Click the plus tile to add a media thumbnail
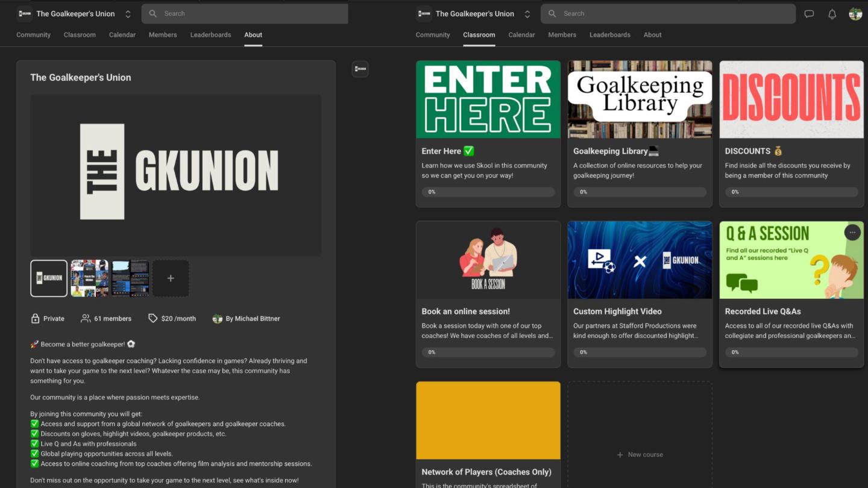Viewport: 868px width, 488px height. point(171,278)
